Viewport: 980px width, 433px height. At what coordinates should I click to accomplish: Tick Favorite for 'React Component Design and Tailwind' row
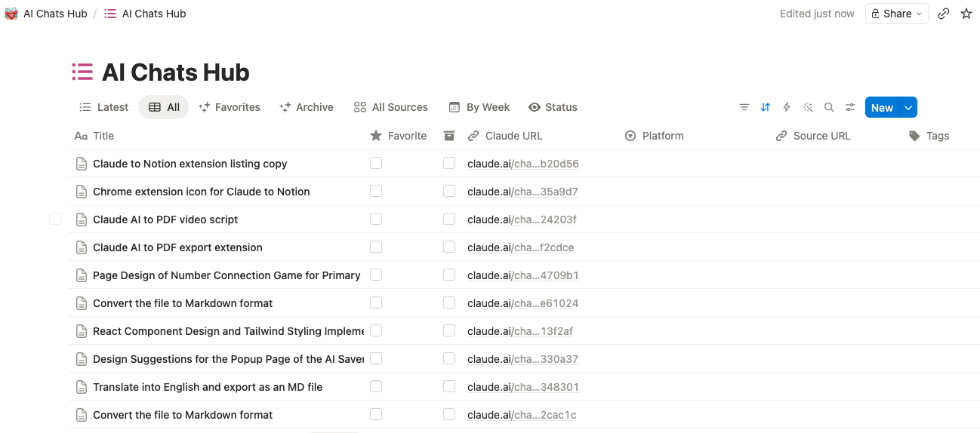376,330
